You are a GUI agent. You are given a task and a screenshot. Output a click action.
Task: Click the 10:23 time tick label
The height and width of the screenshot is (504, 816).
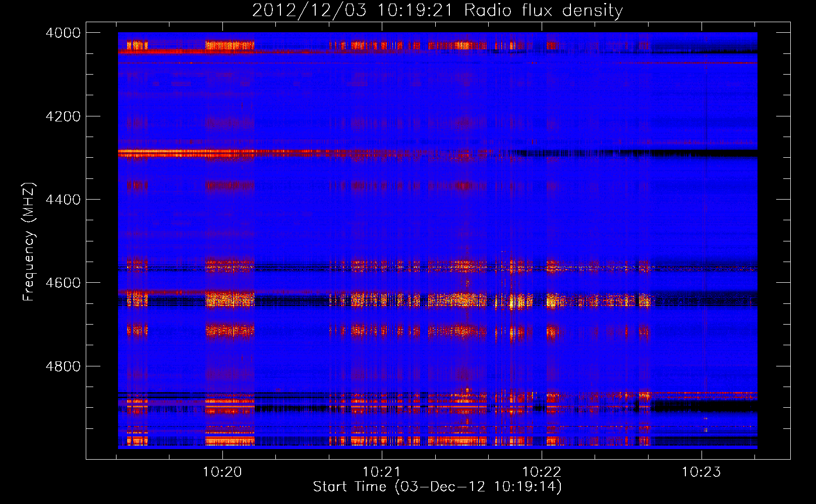pyautogui.click(x=702, y=472)
